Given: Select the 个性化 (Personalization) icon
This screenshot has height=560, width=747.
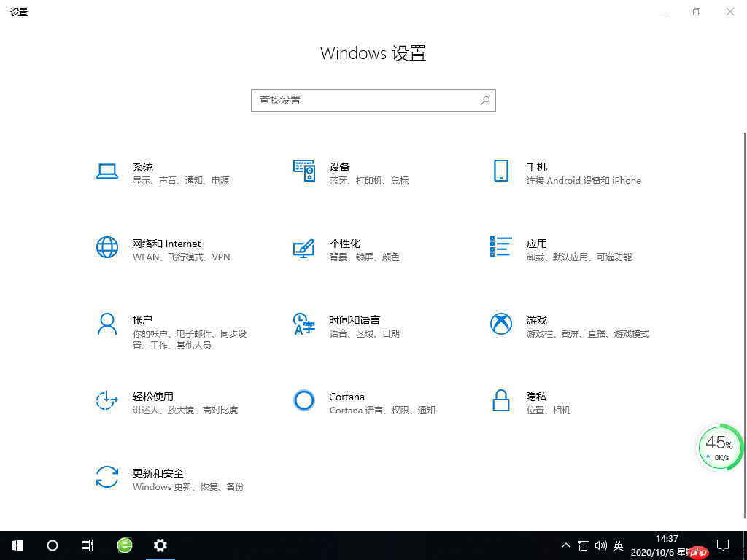Looking at the screenshot, I should coord(303,248).
